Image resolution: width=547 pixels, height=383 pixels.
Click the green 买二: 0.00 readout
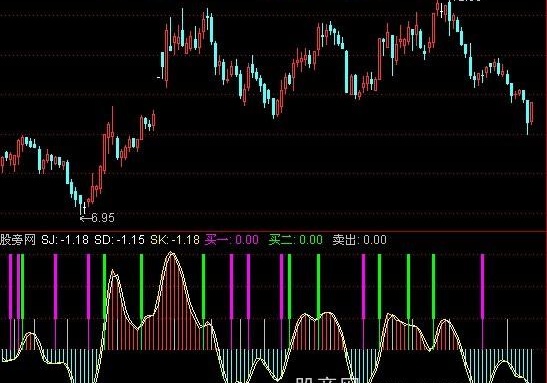(296, 240)
